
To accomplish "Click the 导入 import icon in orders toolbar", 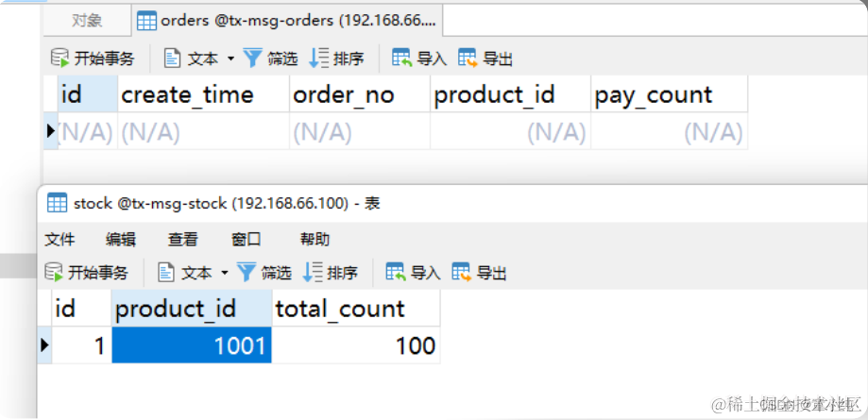I will [x=402, y=58].
